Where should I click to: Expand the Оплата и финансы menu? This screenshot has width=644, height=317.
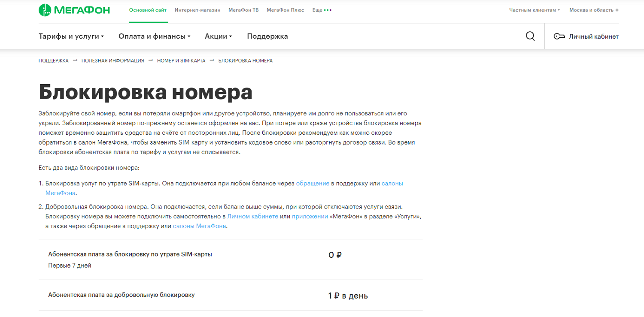(155, 36)
